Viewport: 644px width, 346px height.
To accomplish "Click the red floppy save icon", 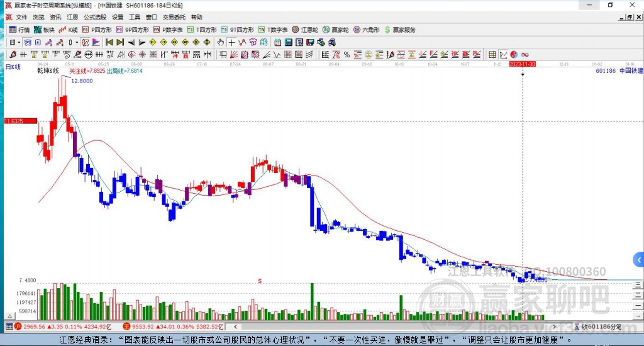I will click(x=310, y=42).
